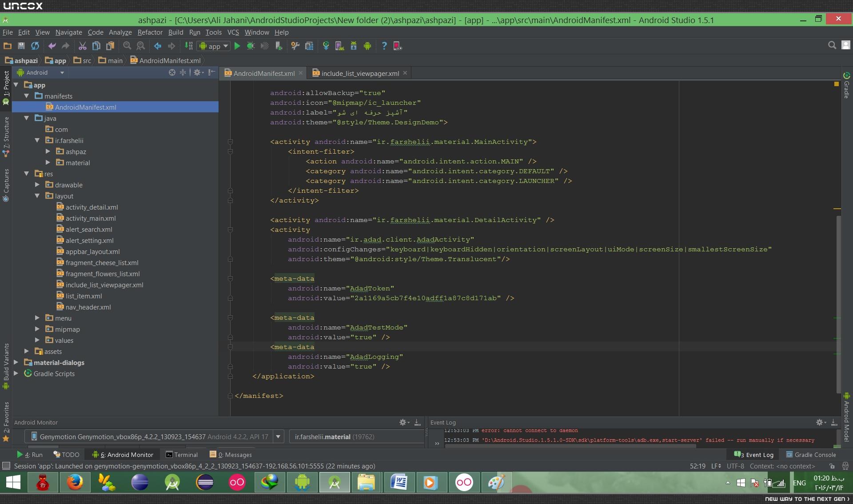
Task: Toggle the Captures side tab
Action: 6,185
